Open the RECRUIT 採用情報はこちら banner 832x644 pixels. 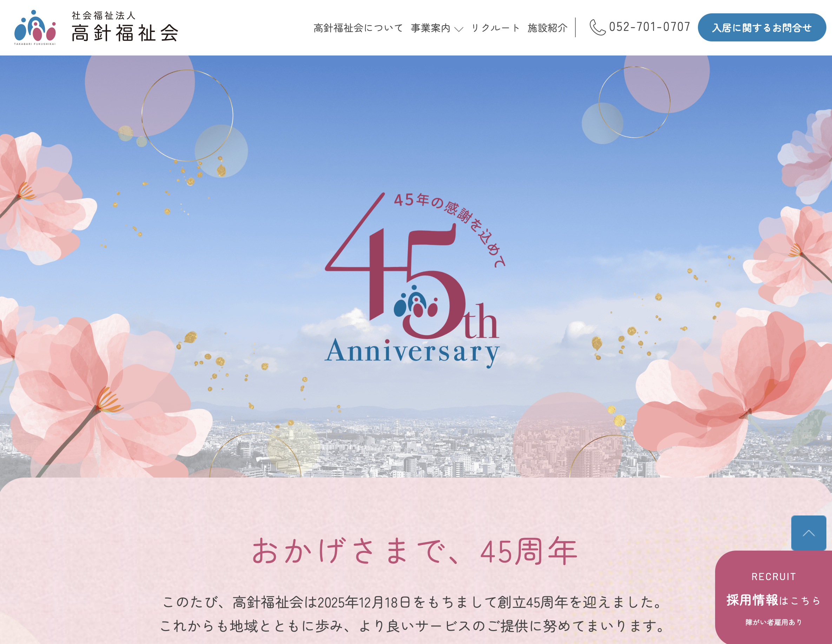[773, 598]
